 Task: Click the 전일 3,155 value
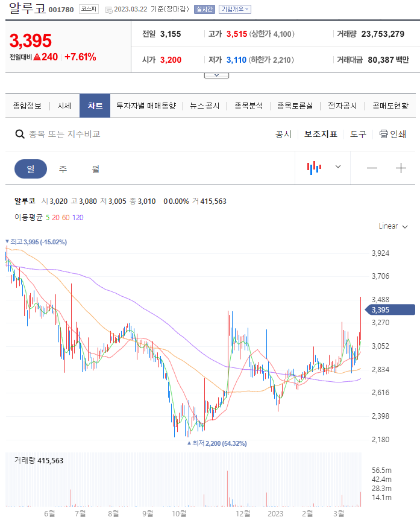click(x=171, y=34)
